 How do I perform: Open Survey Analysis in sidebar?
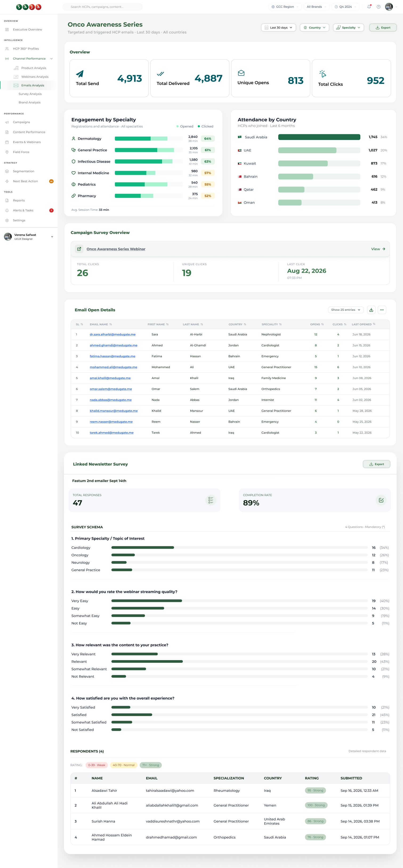click(30, 94)
